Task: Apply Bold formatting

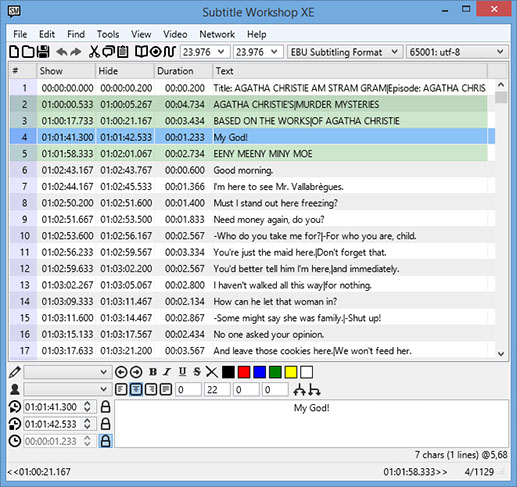Action: 153,372
